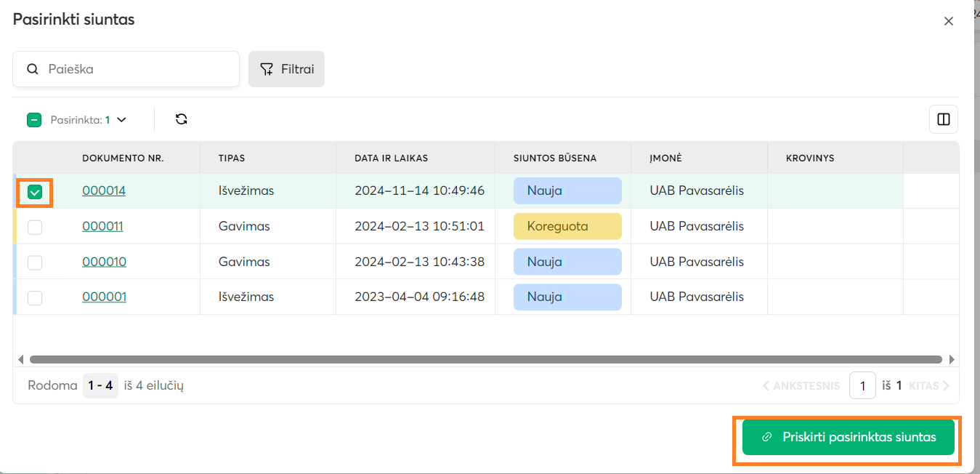Toggle the select-all checkbox near Pasirinkta
Viewport: 980px width, 474px height.
[x=34, y=120]
